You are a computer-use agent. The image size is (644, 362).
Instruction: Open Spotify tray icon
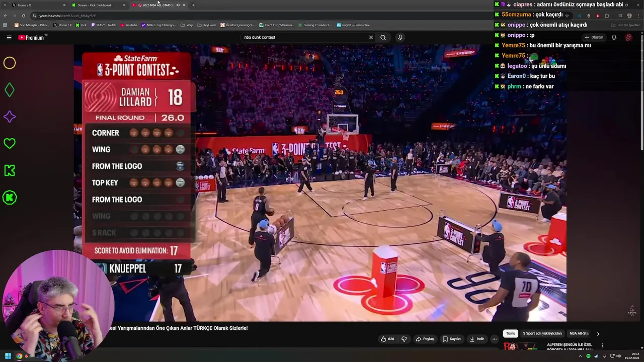[588, 356]
